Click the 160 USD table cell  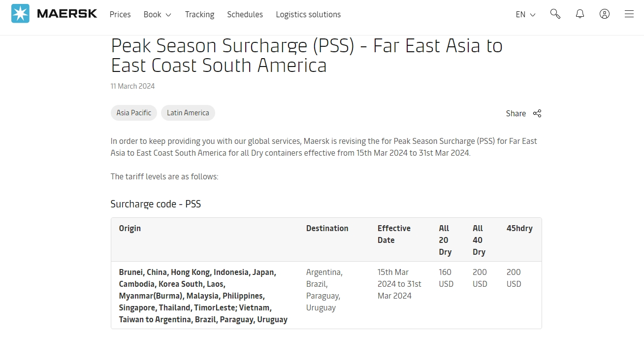[446, 278]
